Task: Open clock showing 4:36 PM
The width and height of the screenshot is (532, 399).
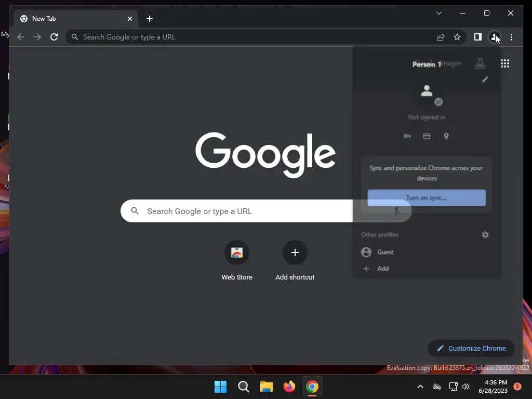Action: point(493,387)
